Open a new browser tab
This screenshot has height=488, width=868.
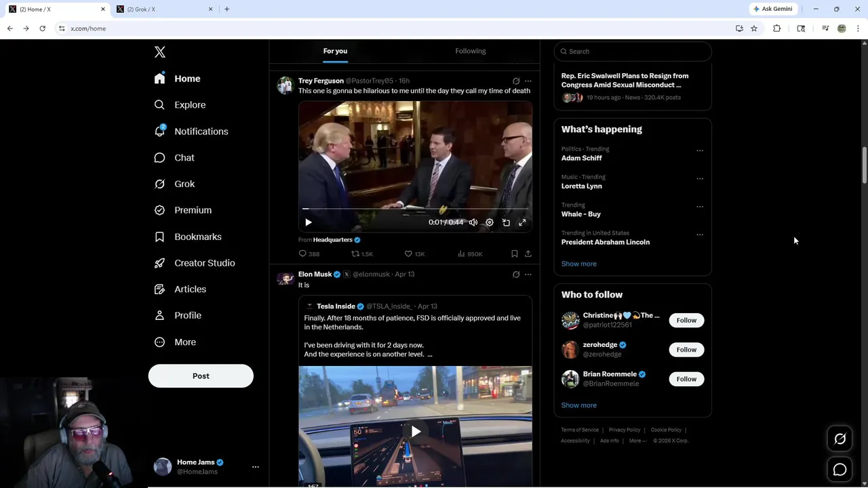tap(226, 9)
